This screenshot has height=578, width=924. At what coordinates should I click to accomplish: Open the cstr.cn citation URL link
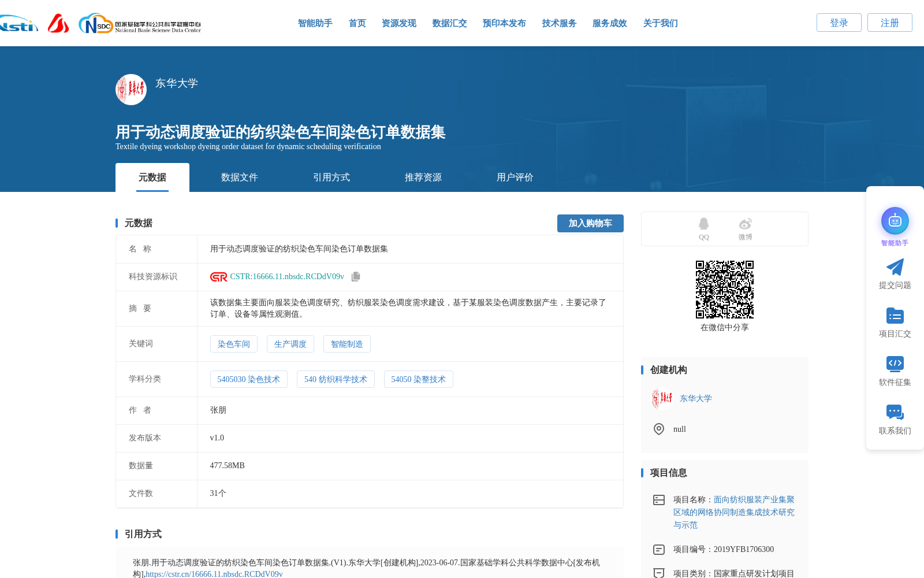(x=214, y=574)
